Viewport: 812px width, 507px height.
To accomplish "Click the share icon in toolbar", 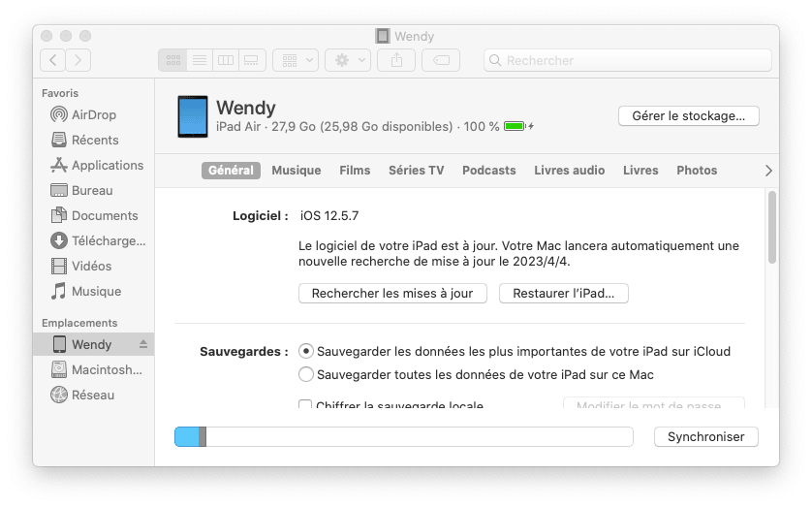I will [x=397, y=60].
